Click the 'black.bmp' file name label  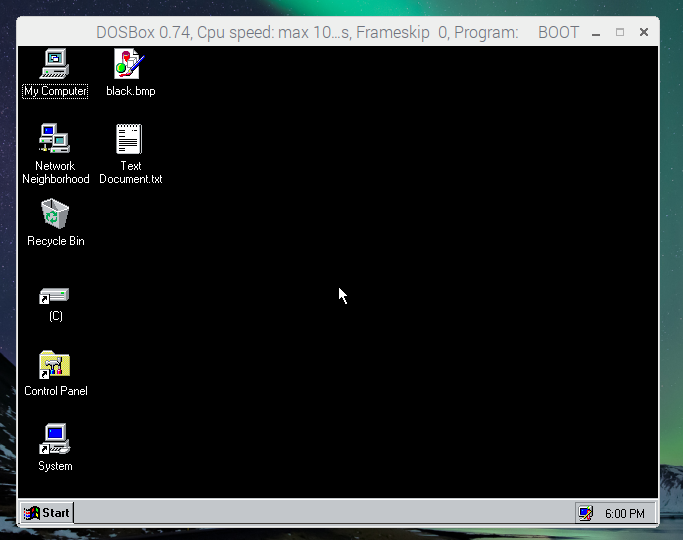point(131,91)
